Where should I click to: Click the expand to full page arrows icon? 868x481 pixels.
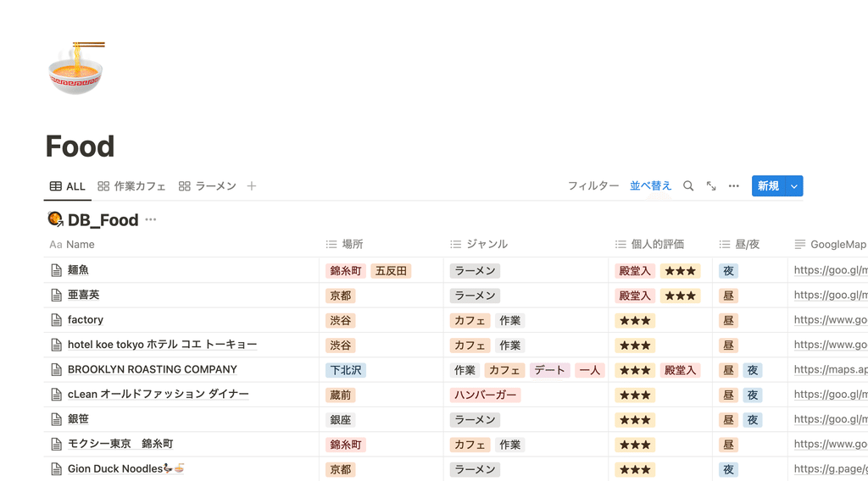711,185
